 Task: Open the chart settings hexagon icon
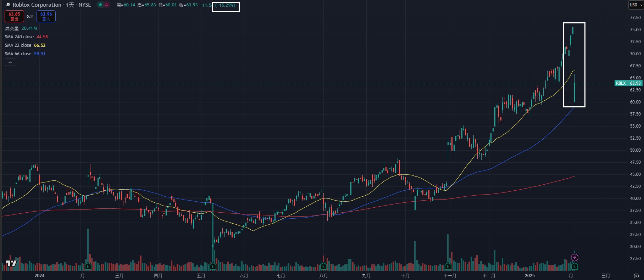coord(636,276)
